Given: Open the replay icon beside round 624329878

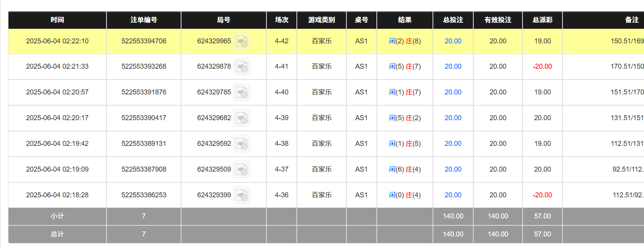Looking at the screenshot, I should tap(242, 67).
